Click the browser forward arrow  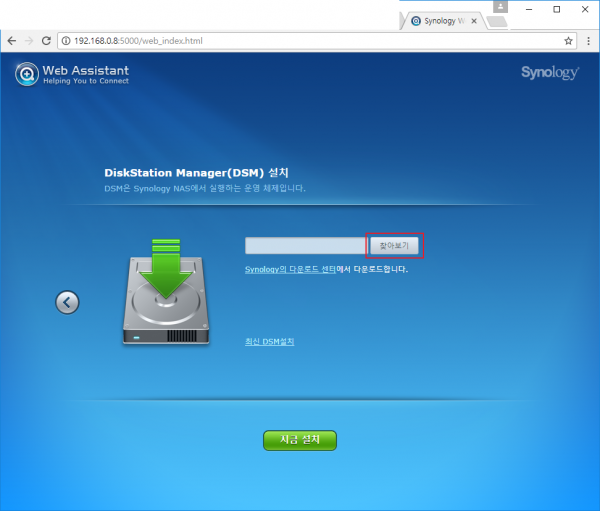[29, 41]
